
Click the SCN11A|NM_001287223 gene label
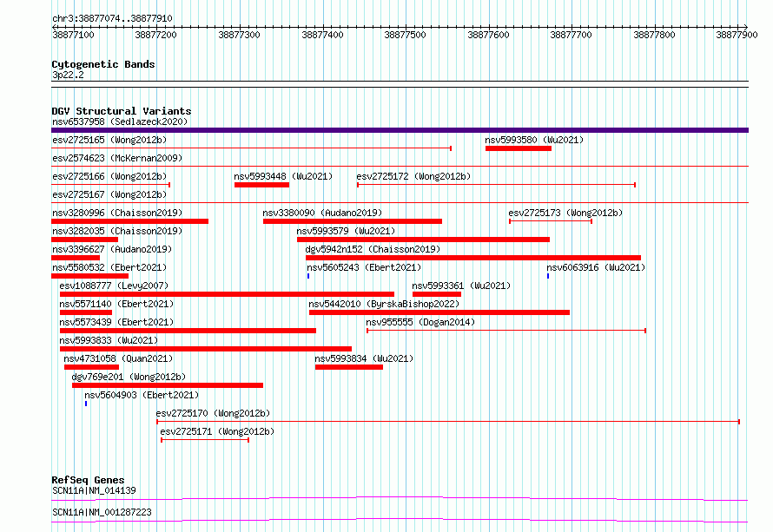click(x=102, y=512)
